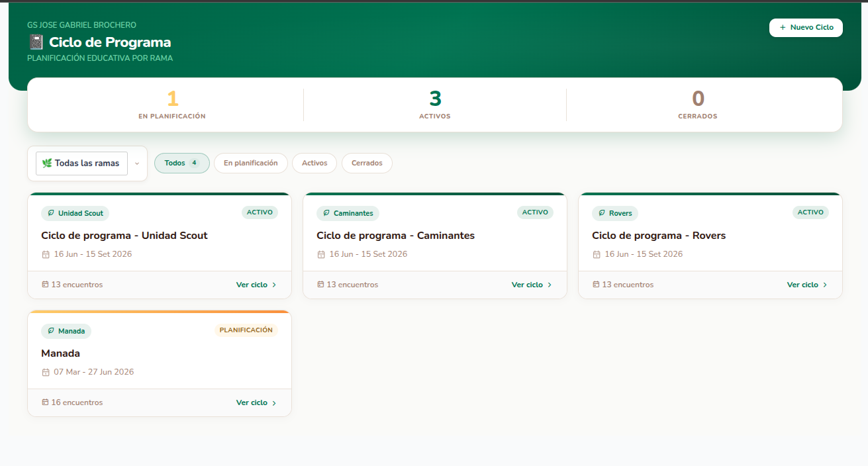868x466 pixels.
Task: Click ACTIVO status on Rovers card
Action: (x=810, y=212)
